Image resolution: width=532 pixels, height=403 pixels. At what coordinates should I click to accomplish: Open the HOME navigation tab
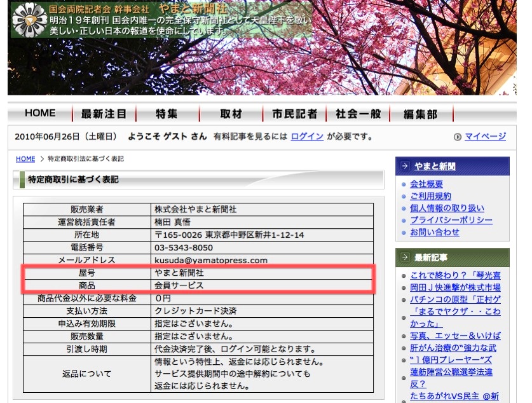click(x=40, y=113)
